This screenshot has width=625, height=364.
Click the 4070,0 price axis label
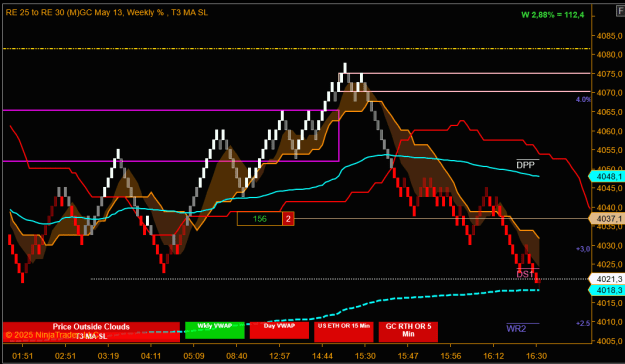click(x=609, y=93)
